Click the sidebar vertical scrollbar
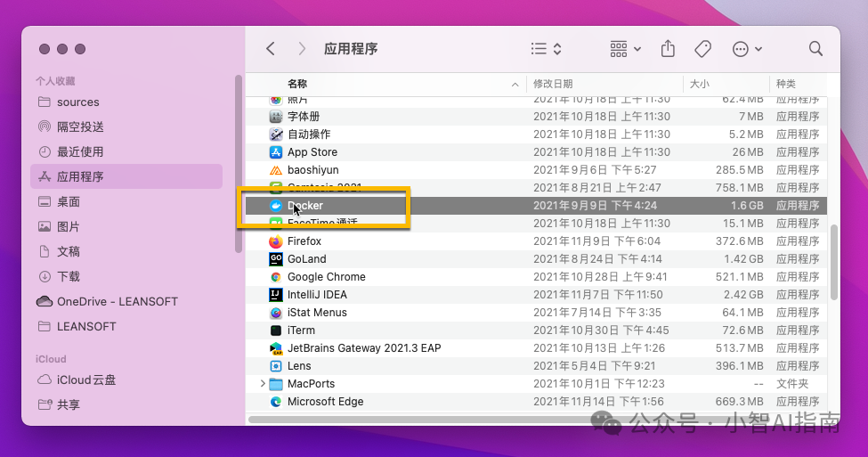868x457 pixels. tap(239, 164)
